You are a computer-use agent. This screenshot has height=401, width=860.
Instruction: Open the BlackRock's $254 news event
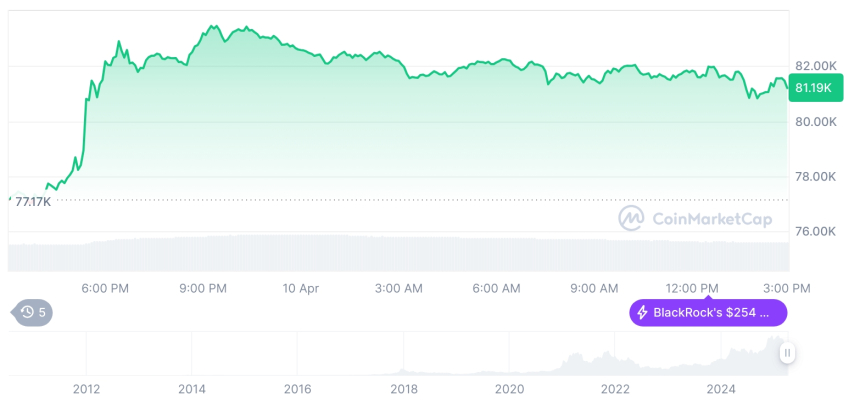[x=711, y=313]
